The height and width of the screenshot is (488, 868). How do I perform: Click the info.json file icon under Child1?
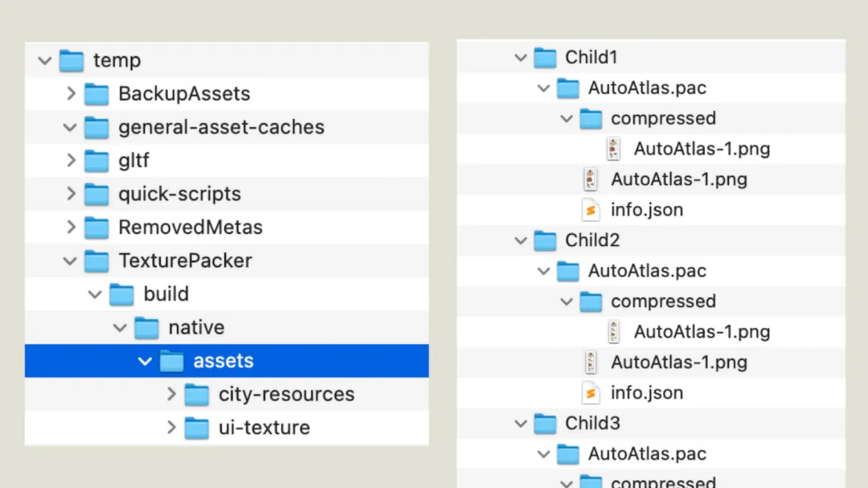click(x=591, y=210)
